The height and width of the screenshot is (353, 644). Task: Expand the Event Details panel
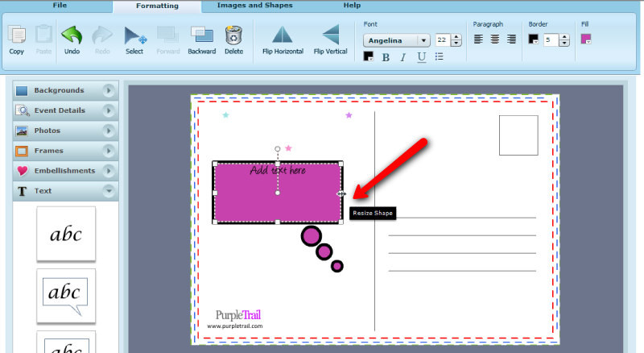tap(66, 110)
